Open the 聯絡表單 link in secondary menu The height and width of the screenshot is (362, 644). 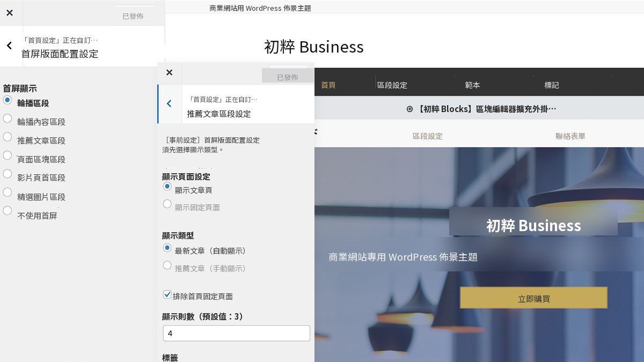point(570,136)
